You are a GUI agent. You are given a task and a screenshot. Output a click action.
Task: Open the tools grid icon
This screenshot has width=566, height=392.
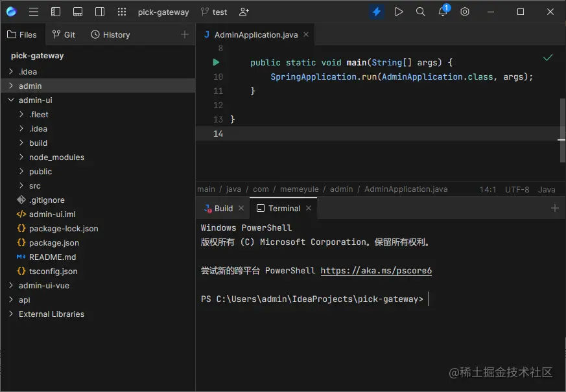[x=122, y=12]
